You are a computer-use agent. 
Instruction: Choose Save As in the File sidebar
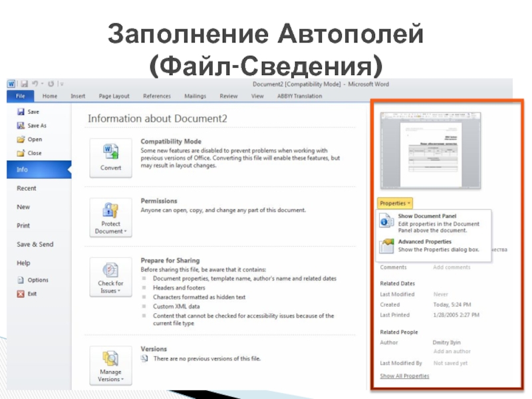[37, 126]
